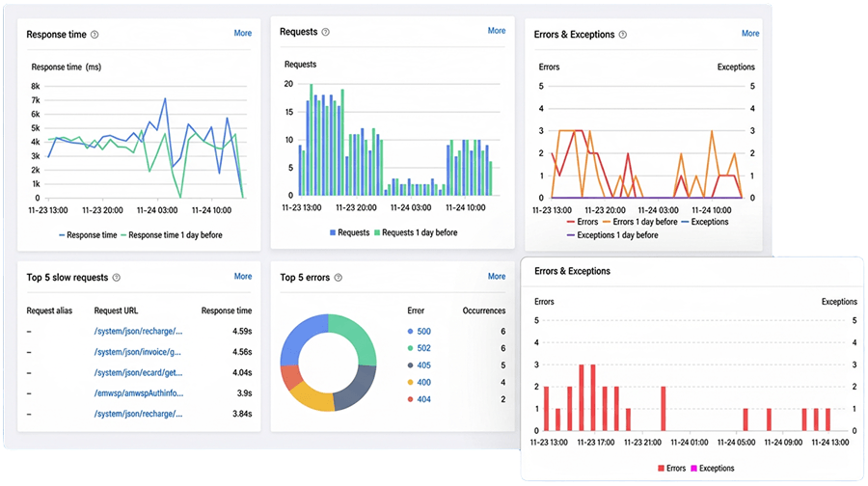Open help icon next to Top 5 slow requests
Viewport: 868px width, 486px height.
tap(117, 278)
